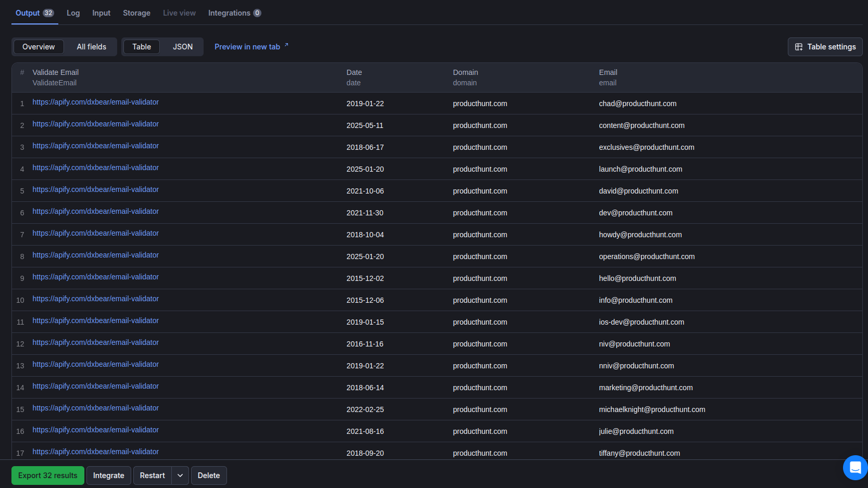Viewport: 868px width, 488px height.
Task: Select email operations@producthunt.com
Action: (647, 256)
